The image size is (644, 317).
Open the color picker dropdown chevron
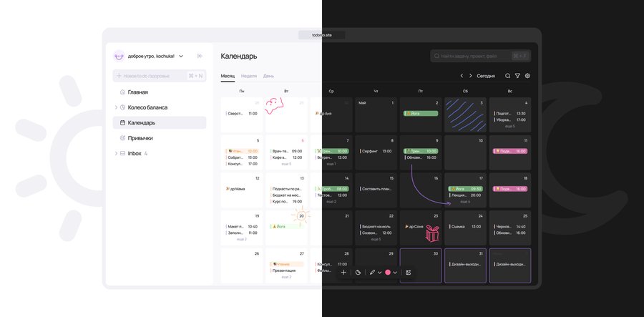pyautogui.click(x=395, y=272)
